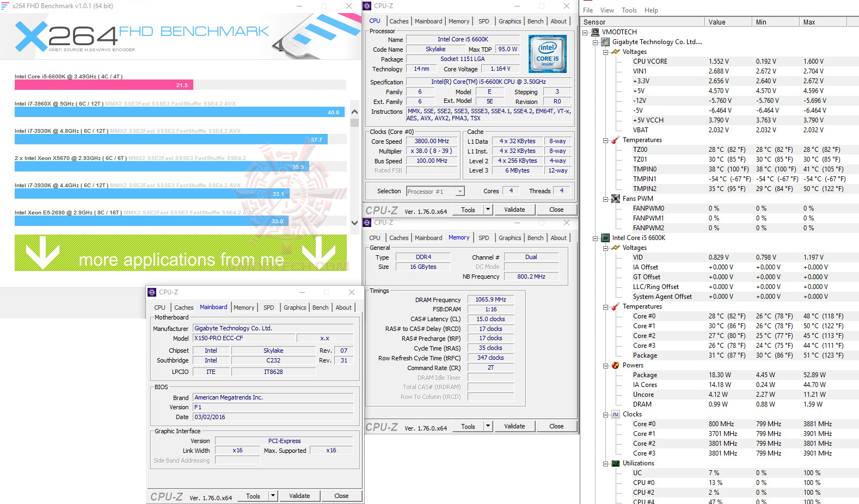859x504 pixels.
Task: Click the Gigabyte Technology motherboard icon
Action: point(606,42)
